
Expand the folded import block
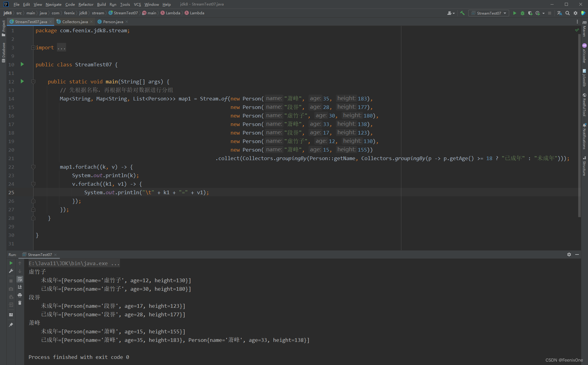[x=33, y=47]
